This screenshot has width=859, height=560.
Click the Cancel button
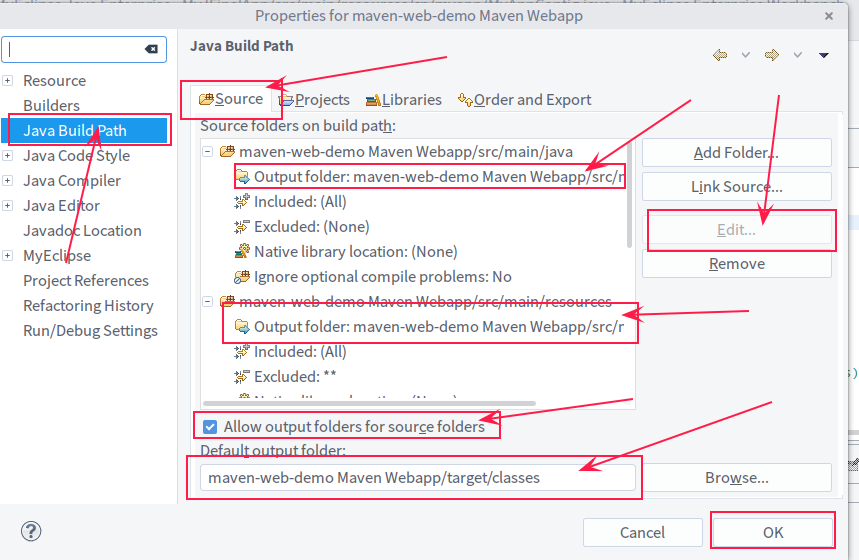click(643, 532)
